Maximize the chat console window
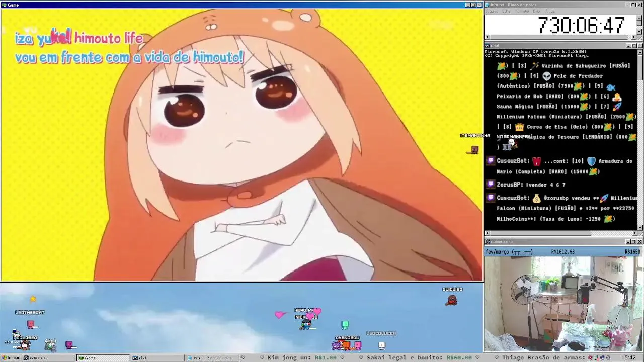Screen dimensions: 644x362 click(634, 46)
